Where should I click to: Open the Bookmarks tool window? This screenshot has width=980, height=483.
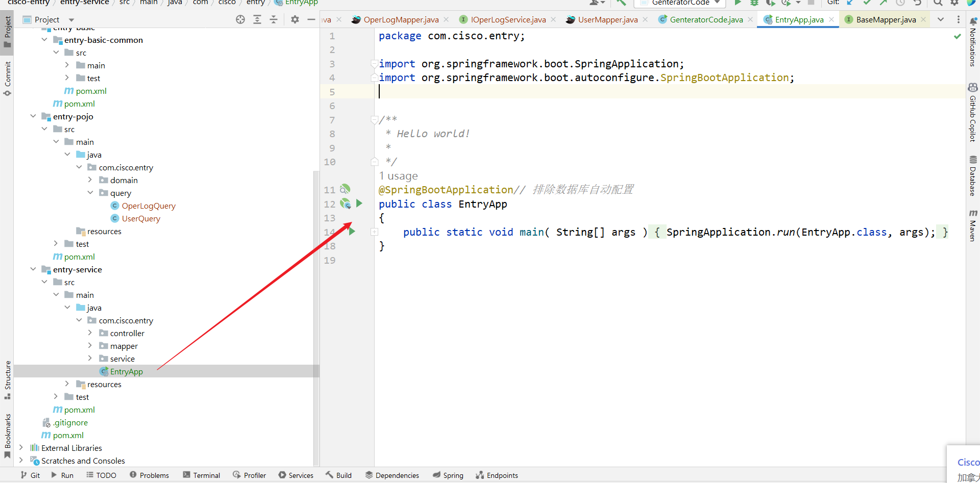8,436
